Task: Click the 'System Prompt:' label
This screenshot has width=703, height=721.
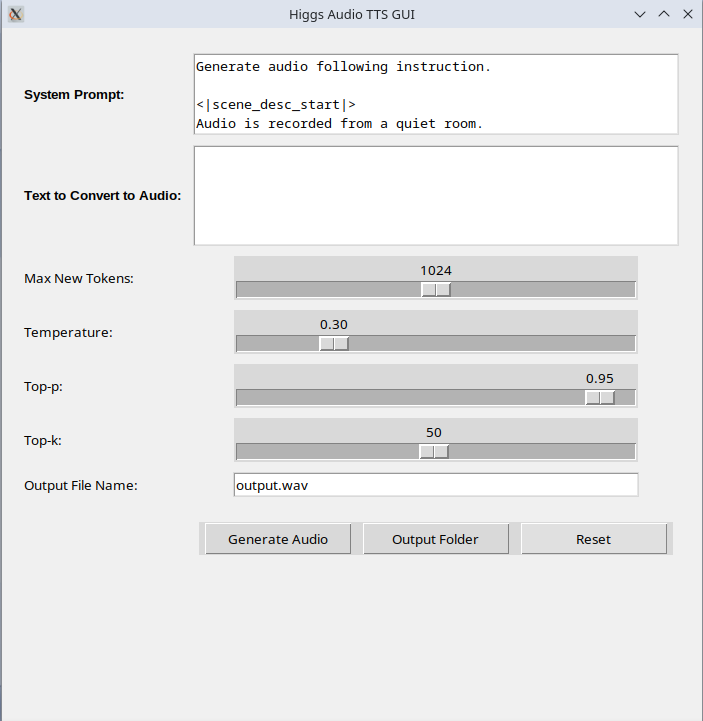Action: pos(74,95)
